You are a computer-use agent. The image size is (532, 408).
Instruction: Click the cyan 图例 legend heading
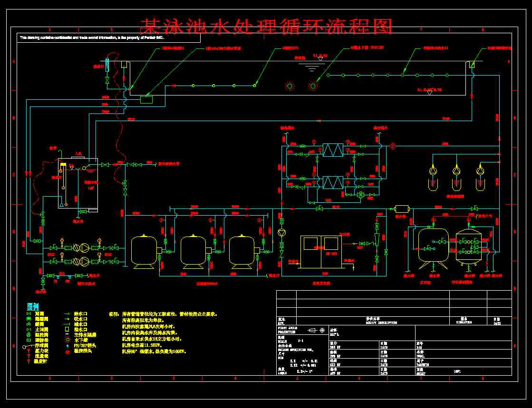click(x=33, y=307)
